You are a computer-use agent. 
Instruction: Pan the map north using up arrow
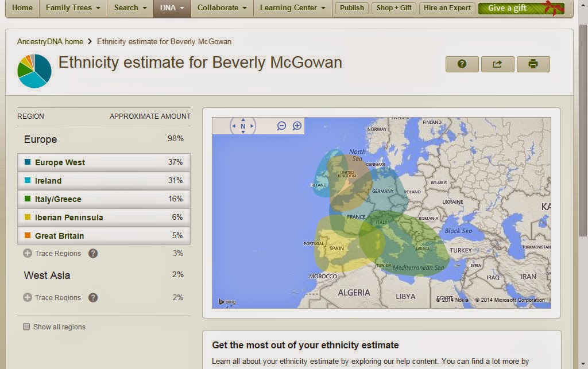(243, 120)
